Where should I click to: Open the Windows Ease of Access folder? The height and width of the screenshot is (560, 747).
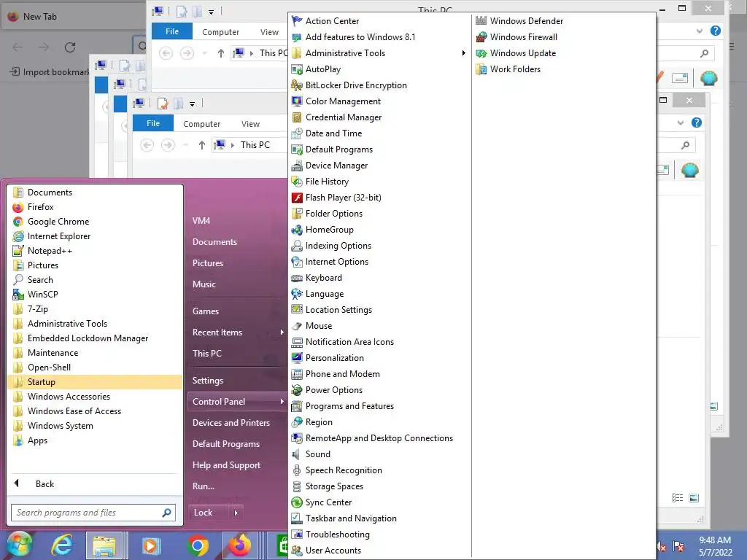pos(95,411)
